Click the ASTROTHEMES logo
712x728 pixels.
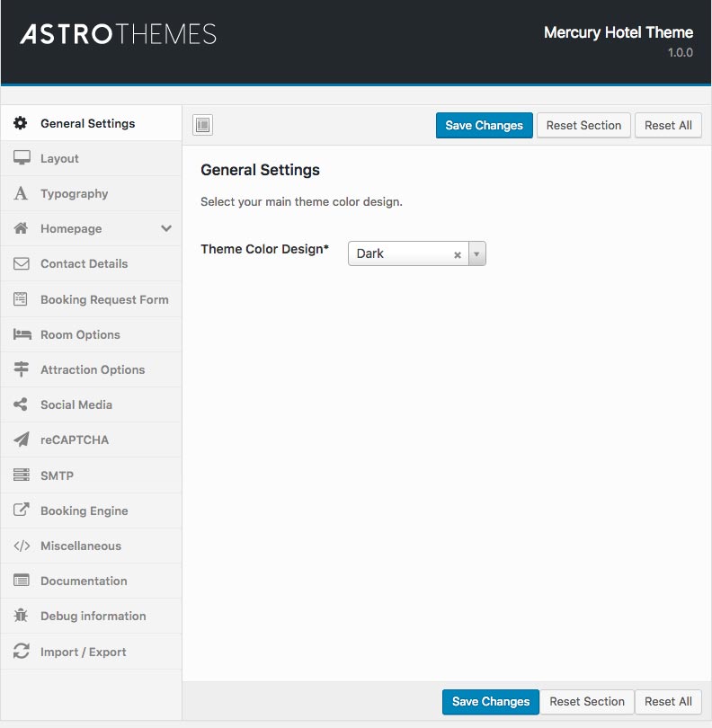point(118,34)
